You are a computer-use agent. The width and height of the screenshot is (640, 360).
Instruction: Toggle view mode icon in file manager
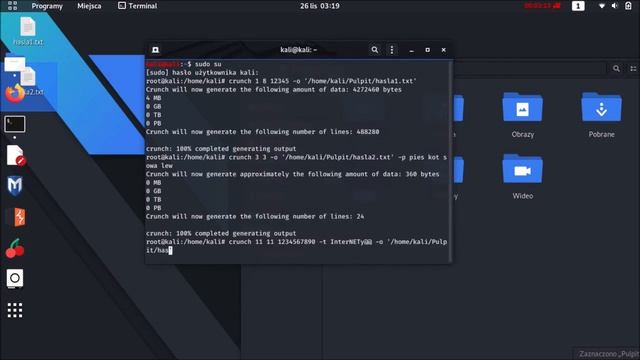pyautogui.click(x=633, y=69)
